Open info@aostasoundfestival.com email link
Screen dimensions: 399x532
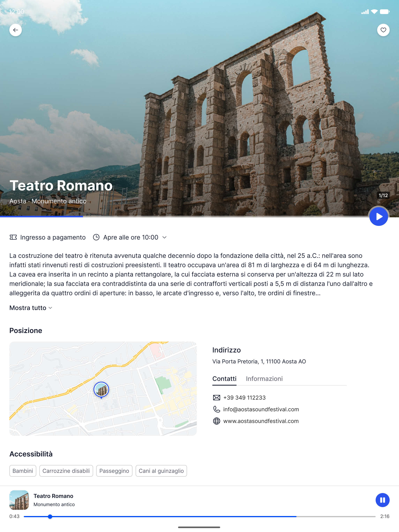point(261,409)
